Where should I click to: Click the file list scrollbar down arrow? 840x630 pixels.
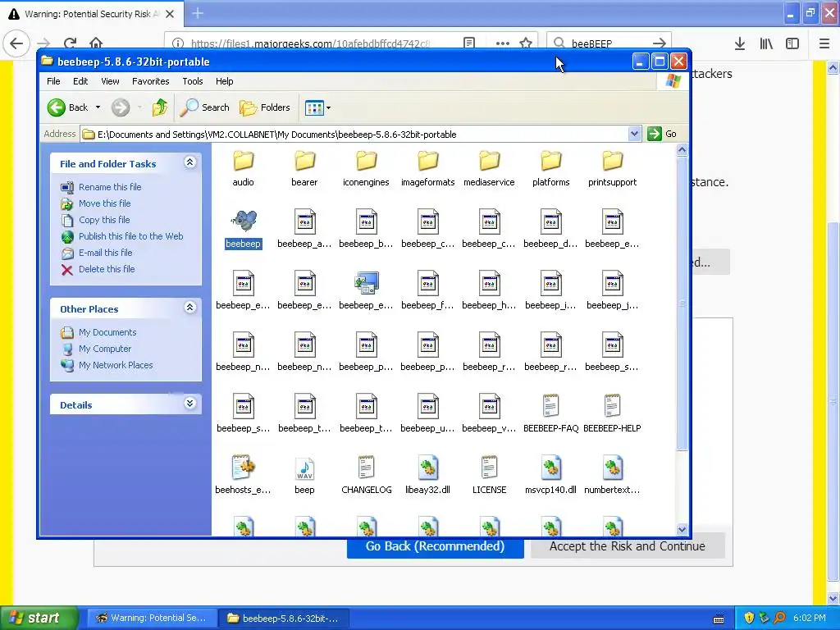(x=682, y=529)
